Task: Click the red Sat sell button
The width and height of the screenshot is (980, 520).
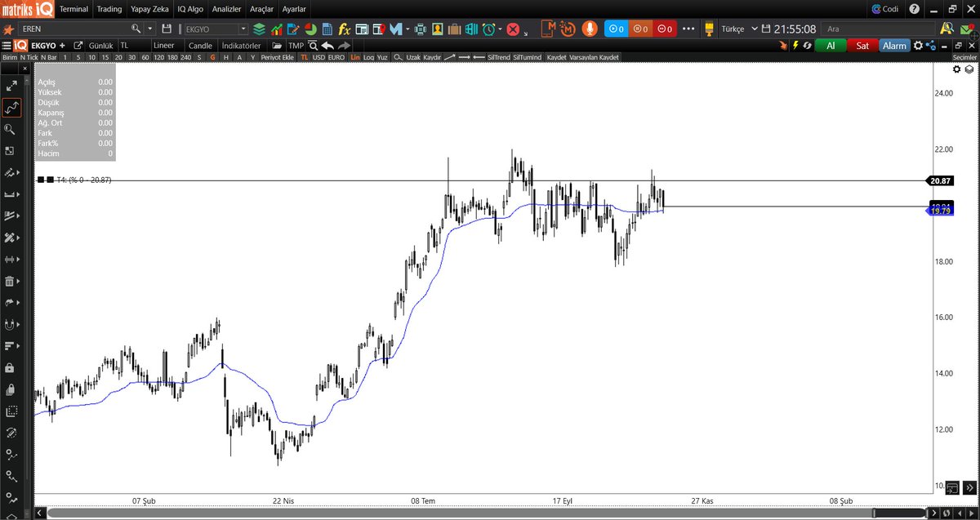Action: point(862,46)
